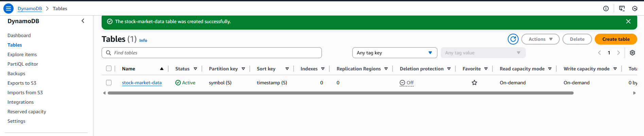Select all tables header checkbox
The image size is (644, 136).
(109, 68)
